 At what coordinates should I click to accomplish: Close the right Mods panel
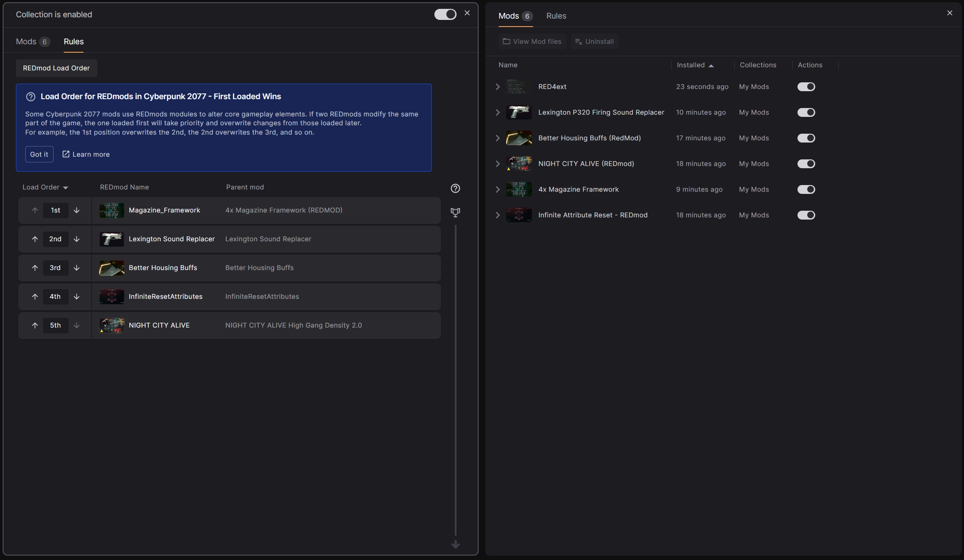[949, 13]
